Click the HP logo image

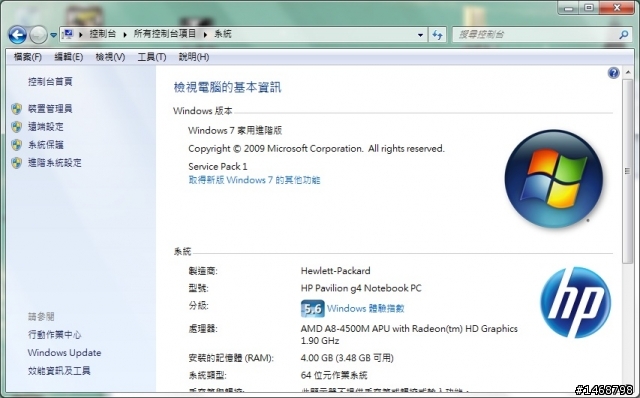click(575, 302)
